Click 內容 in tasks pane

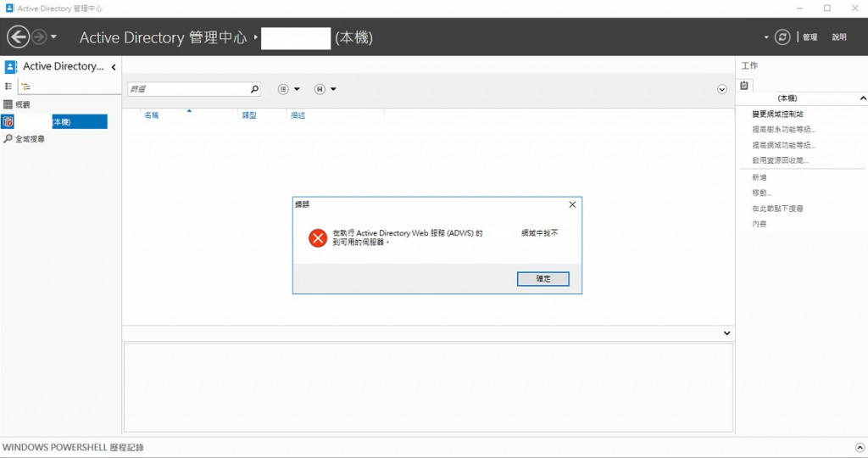tap(759, 224)
